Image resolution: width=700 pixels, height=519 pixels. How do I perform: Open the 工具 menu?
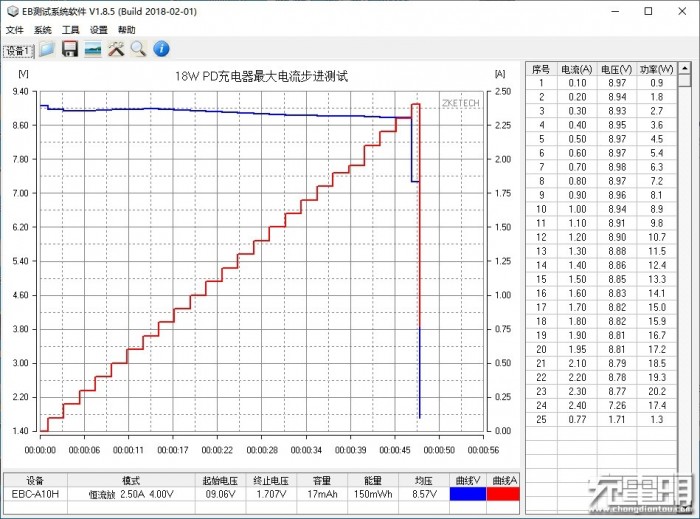(70, 30)
